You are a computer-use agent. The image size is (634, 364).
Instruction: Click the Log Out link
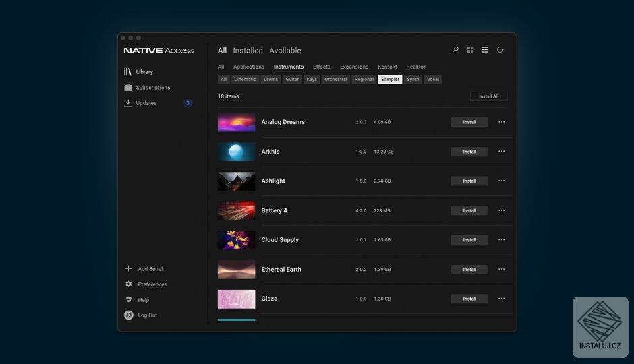tap(148, 315)
